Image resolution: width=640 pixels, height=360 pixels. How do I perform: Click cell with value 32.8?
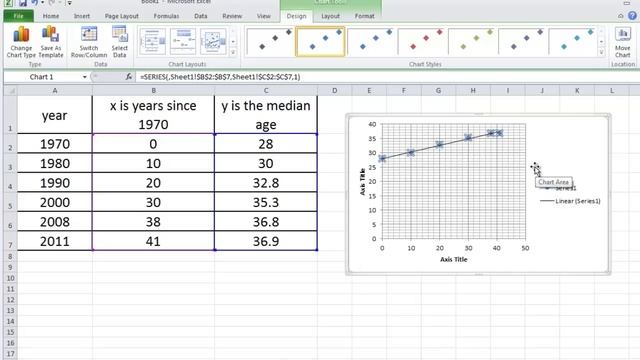pos(266,182)
